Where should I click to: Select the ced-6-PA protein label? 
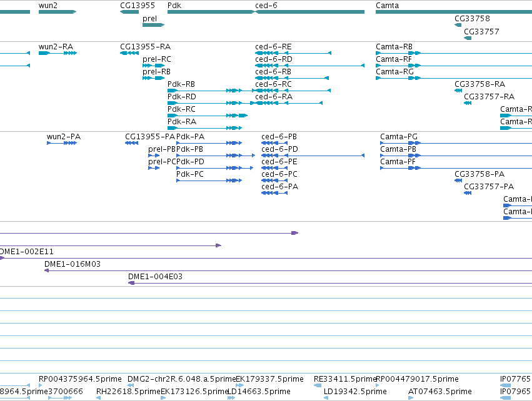point(279,186)
